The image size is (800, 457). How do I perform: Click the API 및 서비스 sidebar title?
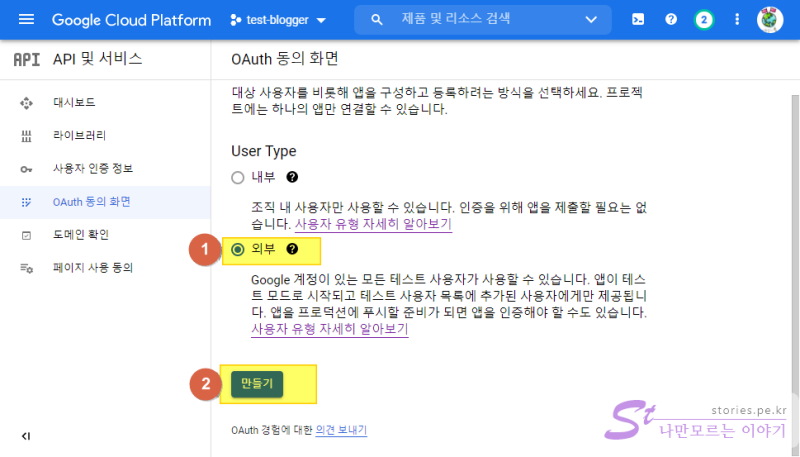pos(97,59)
